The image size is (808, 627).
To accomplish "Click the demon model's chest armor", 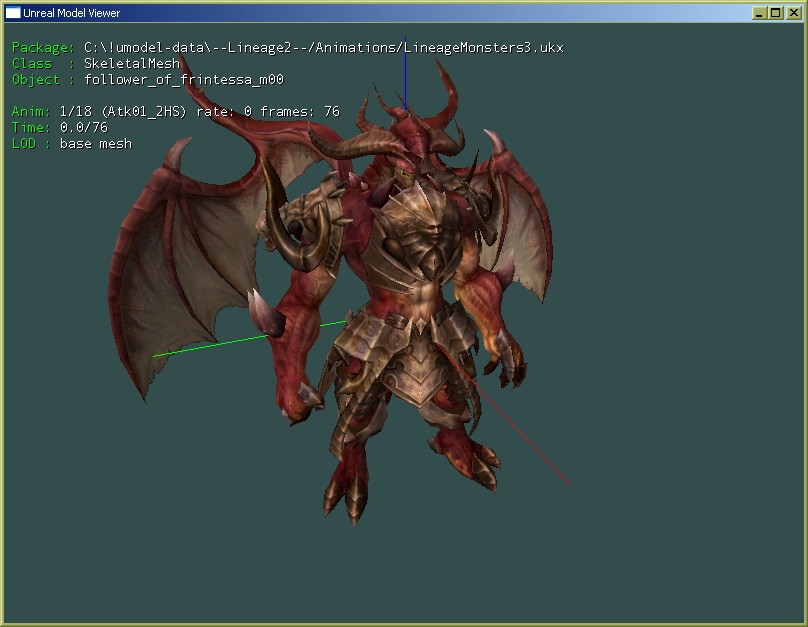I will click(x=416, y=242).
